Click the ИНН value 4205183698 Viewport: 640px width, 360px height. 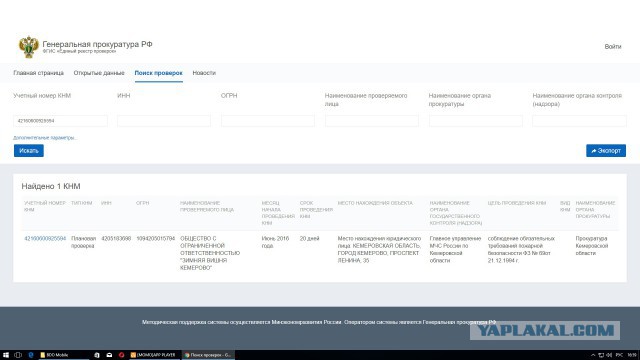116,238
